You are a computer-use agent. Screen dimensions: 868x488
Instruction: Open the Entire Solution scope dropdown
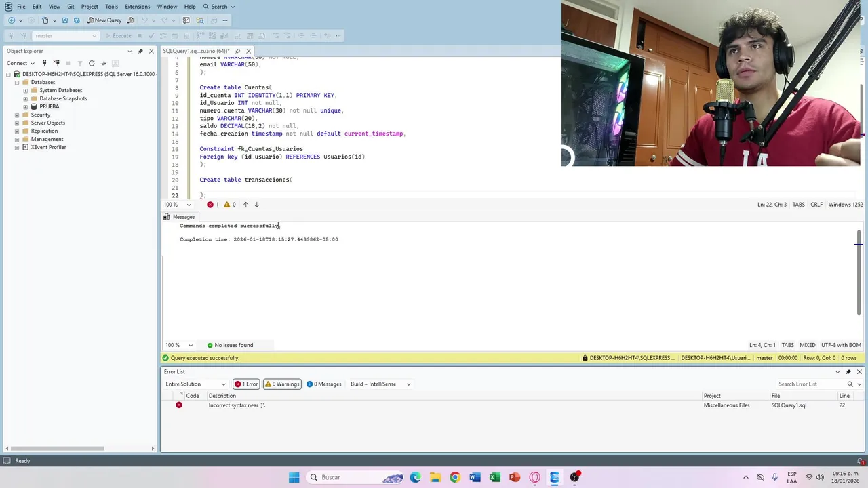click(195, 384)
